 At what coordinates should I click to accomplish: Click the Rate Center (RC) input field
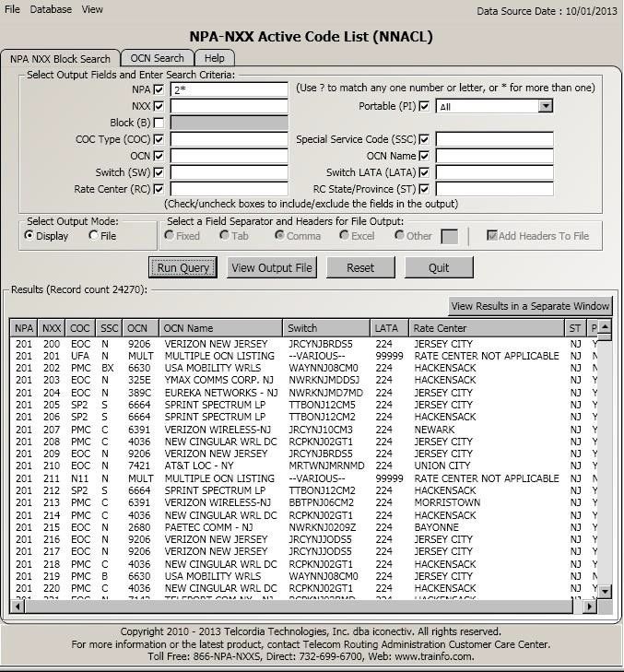[230, 189]
